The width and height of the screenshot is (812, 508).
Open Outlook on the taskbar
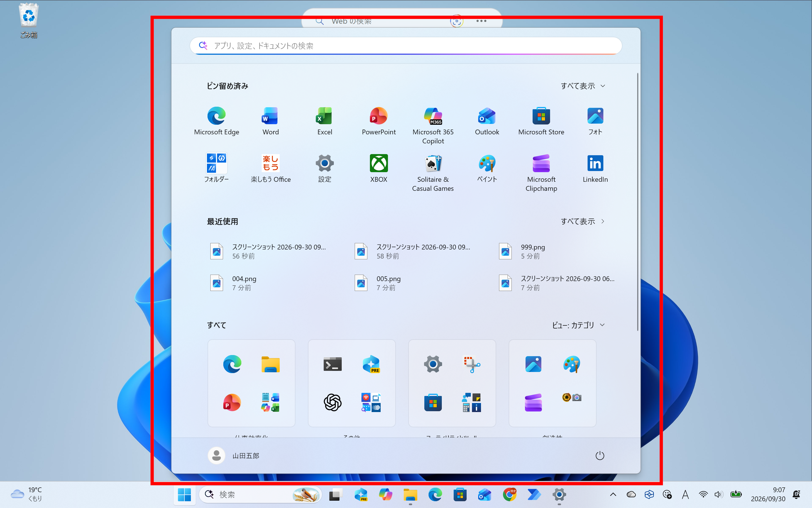coord(484,494)
